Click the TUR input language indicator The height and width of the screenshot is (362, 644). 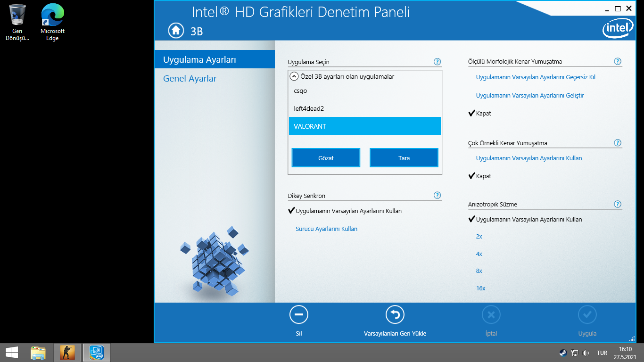[602, 353]
